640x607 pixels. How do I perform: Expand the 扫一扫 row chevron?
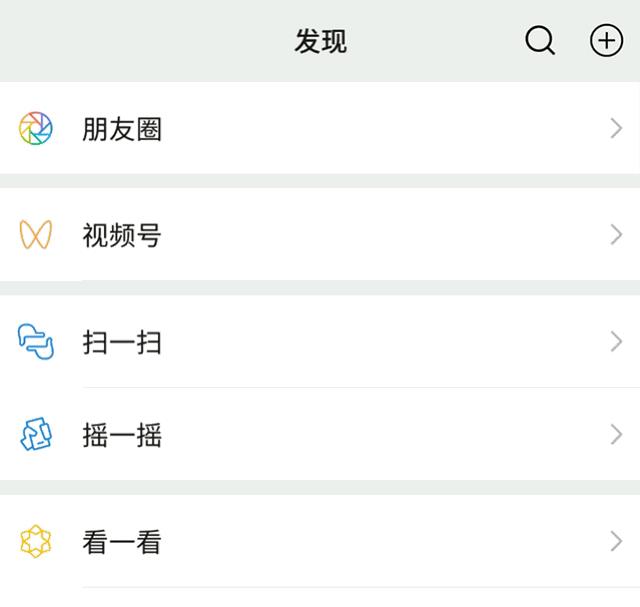click(616, 342)
